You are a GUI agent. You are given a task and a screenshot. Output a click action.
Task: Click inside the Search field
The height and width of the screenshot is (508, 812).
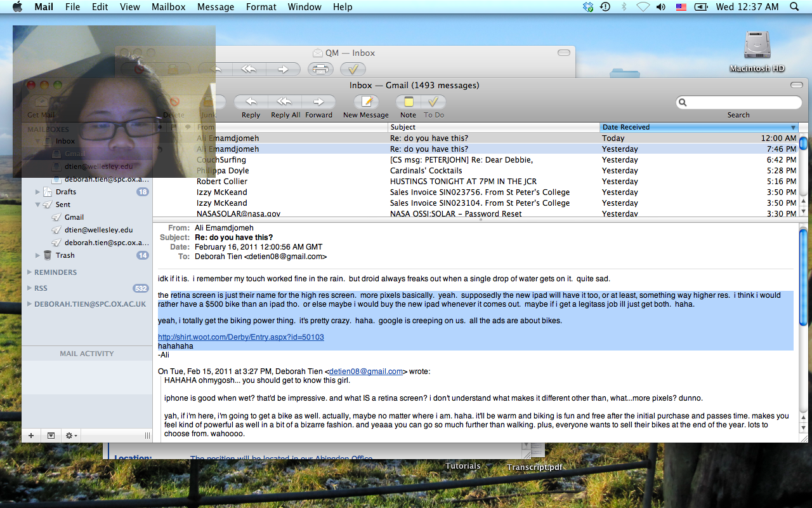pos(743,102)
